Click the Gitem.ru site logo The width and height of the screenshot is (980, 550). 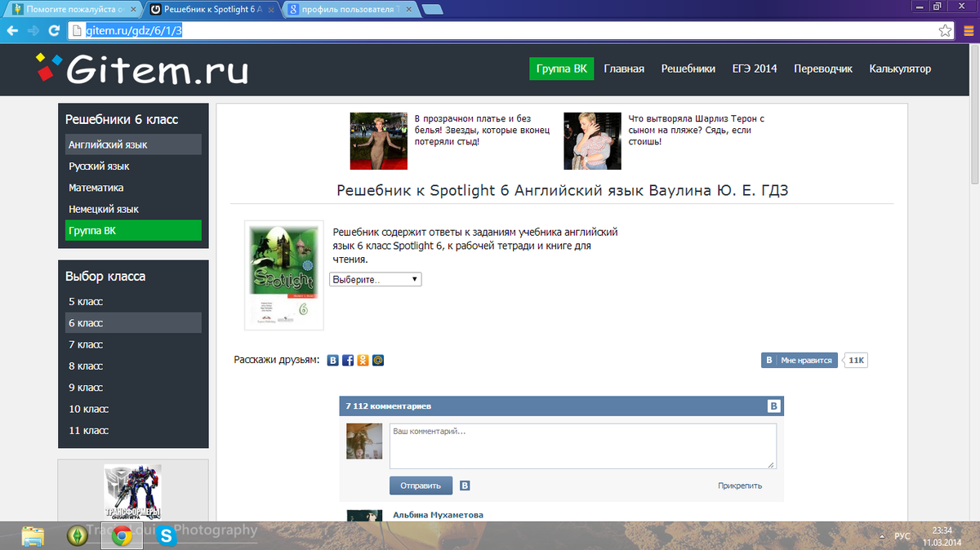(141, 69)
